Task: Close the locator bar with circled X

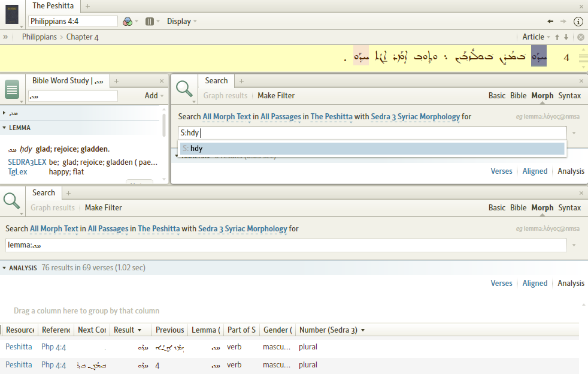Action: pyautogui.click(x=580, y=37)
